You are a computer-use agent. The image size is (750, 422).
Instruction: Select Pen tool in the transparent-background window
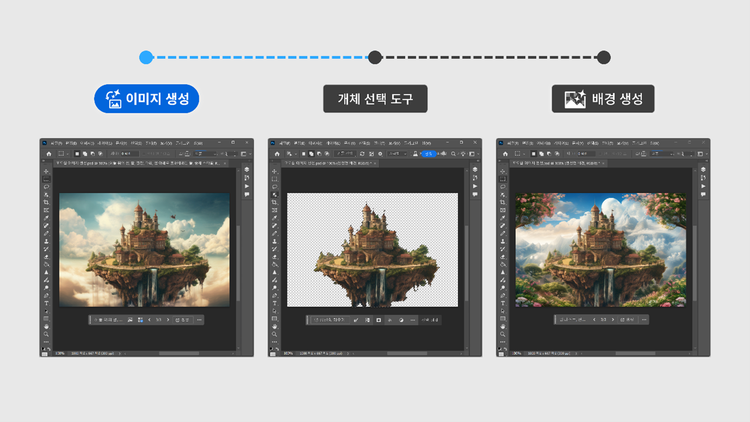coord(275,295)
